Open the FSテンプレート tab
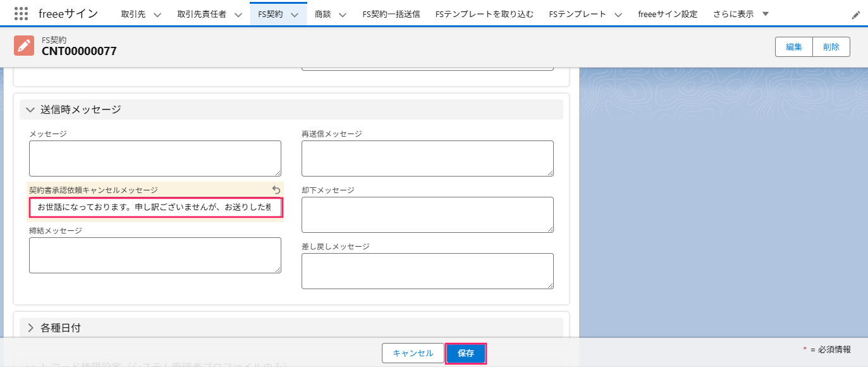Image resolution: width=868 pixels, height=367 pixels. pyautogui.click(x=577, y=14)
